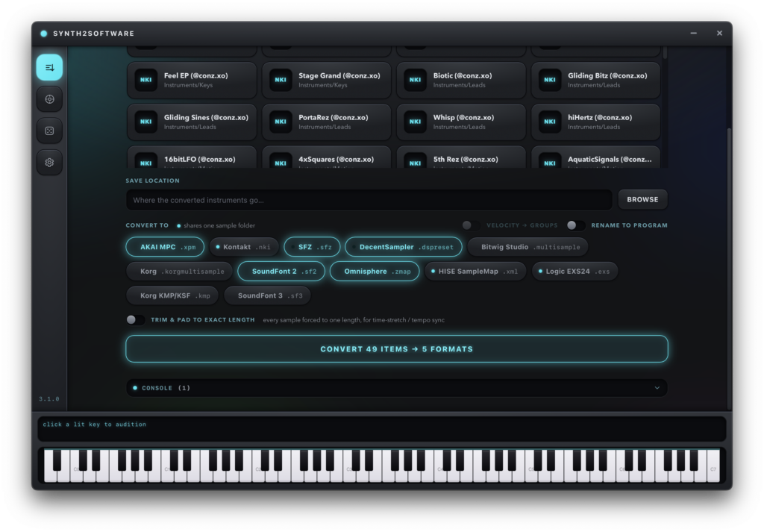Select Bitwig Studio .multisample format
Image resolution: width=764 pixels, height=532 pixels.
tap(527, 247)
